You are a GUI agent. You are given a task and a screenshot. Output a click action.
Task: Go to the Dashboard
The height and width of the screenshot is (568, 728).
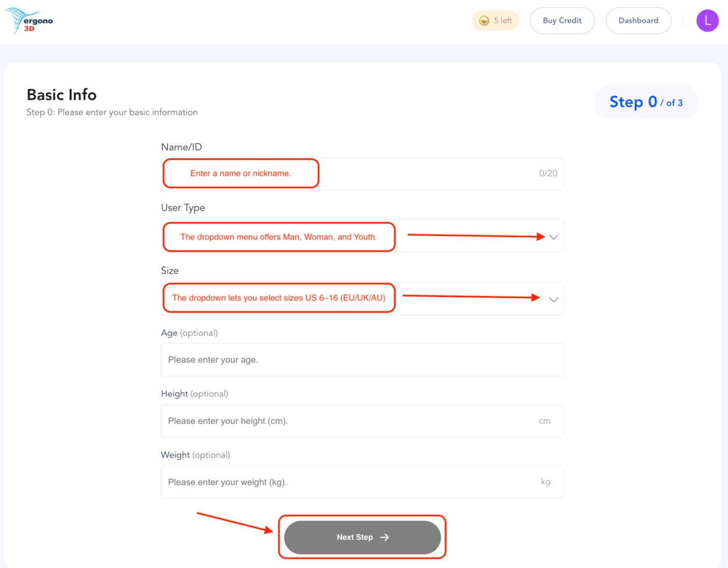[638, 20]
